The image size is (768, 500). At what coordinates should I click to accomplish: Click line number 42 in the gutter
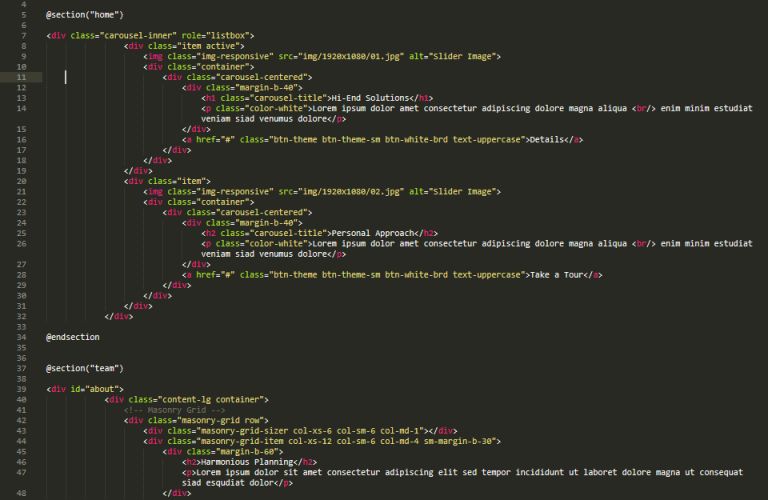[x=22, y=420]
